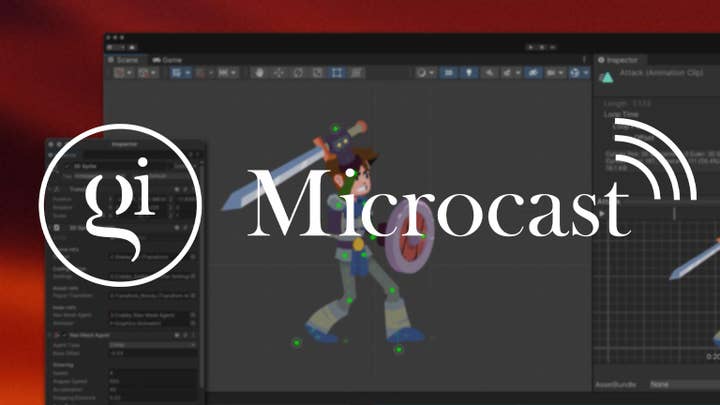Open the Scene view three-dot options menu
This screenshot has height=405, width=720.
584,60
